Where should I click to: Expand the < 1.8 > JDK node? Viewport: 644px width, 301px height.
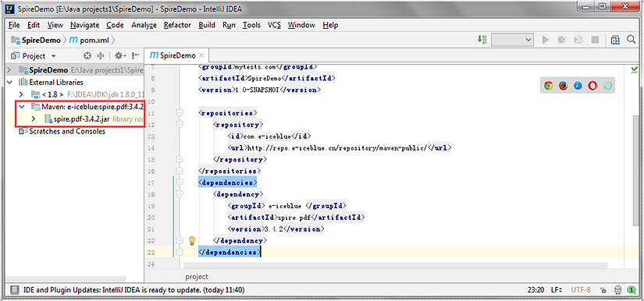(x=22, y=94)
